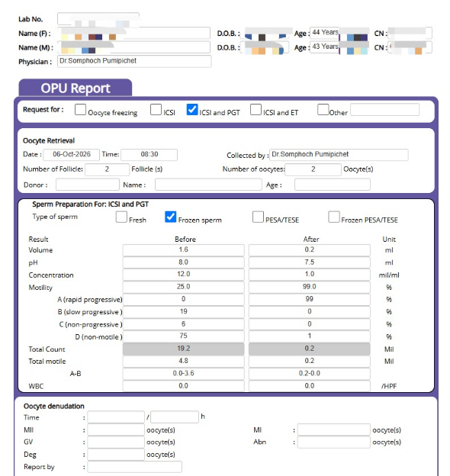Focus the Physician name field
This screenshot has width=450, height=476.
coord(134,61)
